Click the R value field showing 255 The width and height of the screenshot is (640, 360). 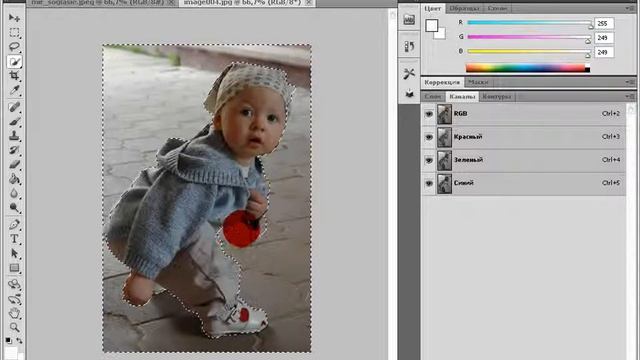point(604,23)
